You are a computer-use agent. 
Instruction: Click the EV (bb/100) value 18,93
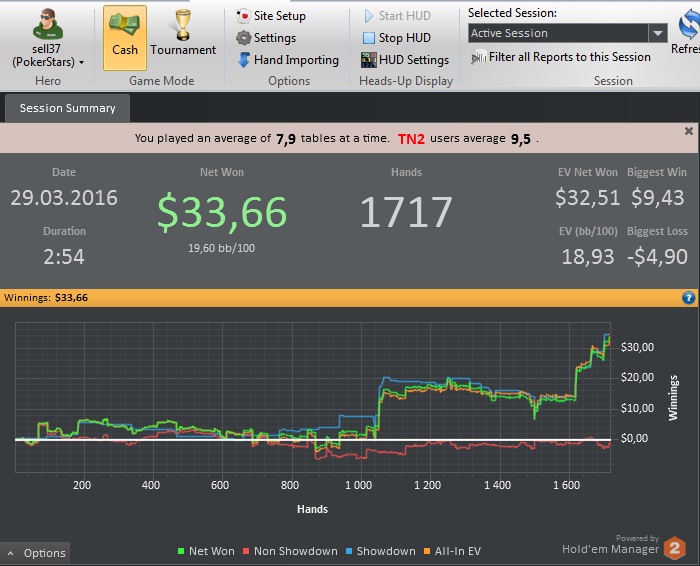point(588,257)
